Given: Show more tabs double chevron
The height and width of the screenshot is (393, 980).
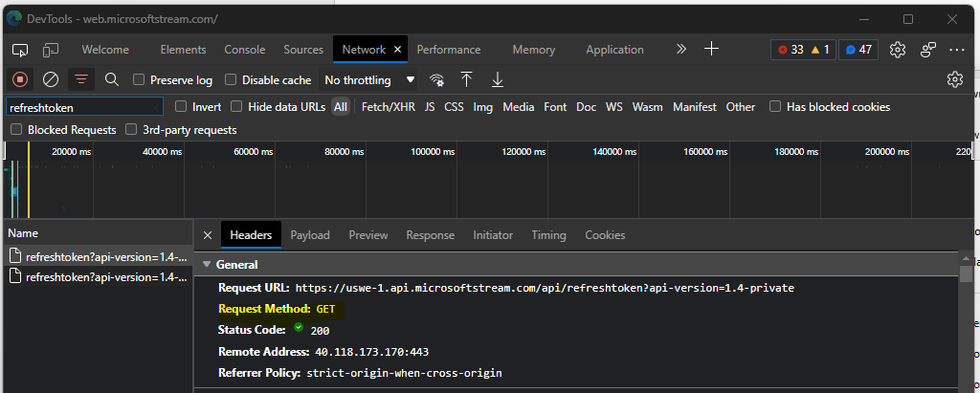Looking at the screenshot, I should click(681, 49).
